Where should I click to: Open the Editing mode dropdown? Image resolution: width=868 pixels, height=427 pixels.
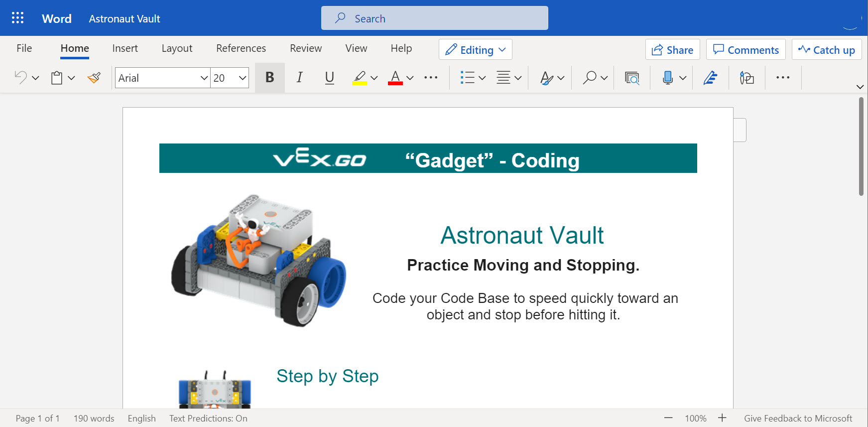tap(475, 50)
